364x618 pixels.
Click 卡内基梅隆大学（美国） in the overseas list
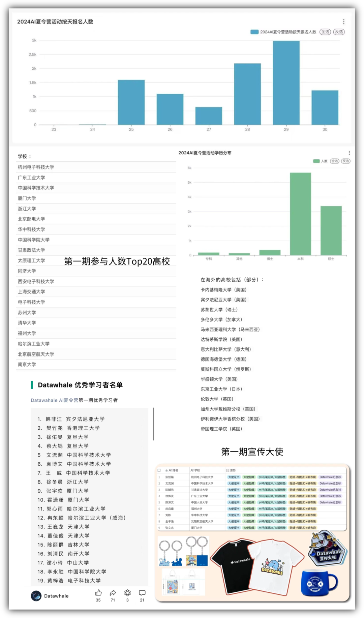tap(224, 290)
